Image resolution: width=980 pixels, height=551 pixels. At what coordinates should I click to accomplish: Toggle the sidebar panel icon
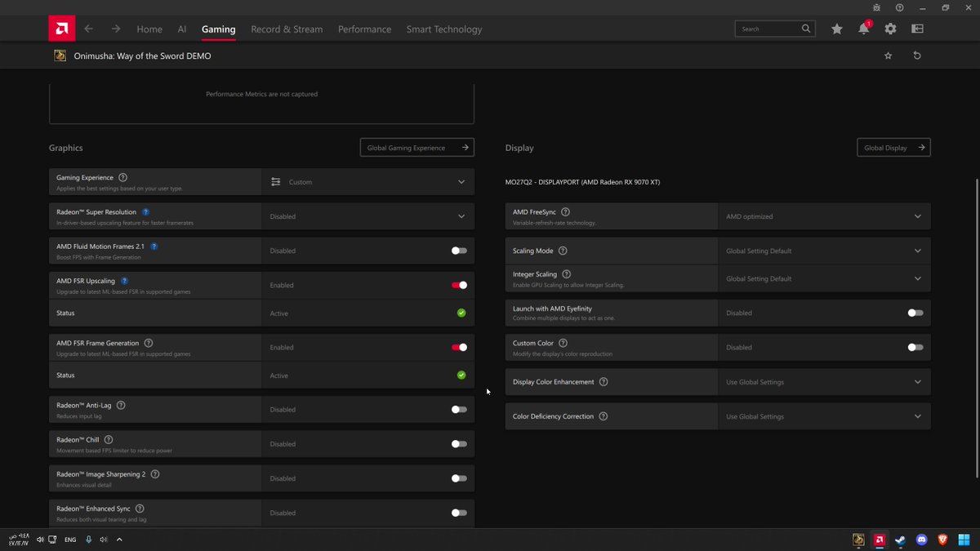coord(917,29)
